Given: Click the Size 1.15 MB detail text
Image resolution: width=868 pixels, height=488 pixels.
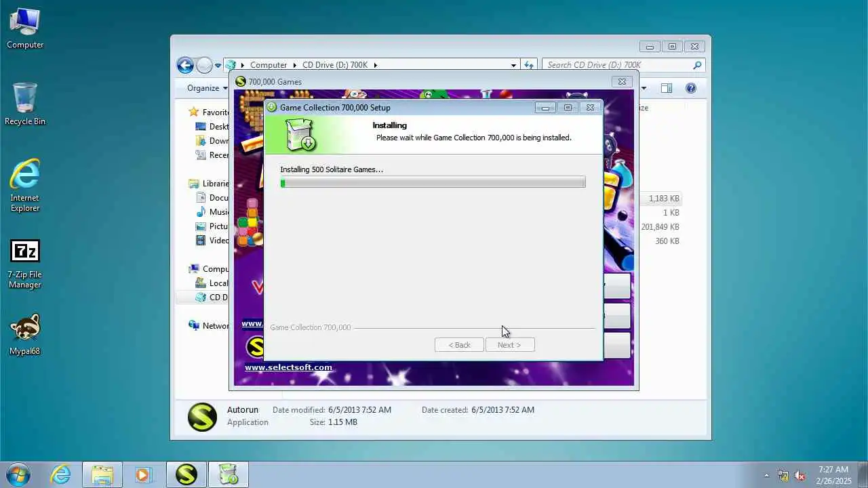Looking at the screenshot, I should [342, 422].
